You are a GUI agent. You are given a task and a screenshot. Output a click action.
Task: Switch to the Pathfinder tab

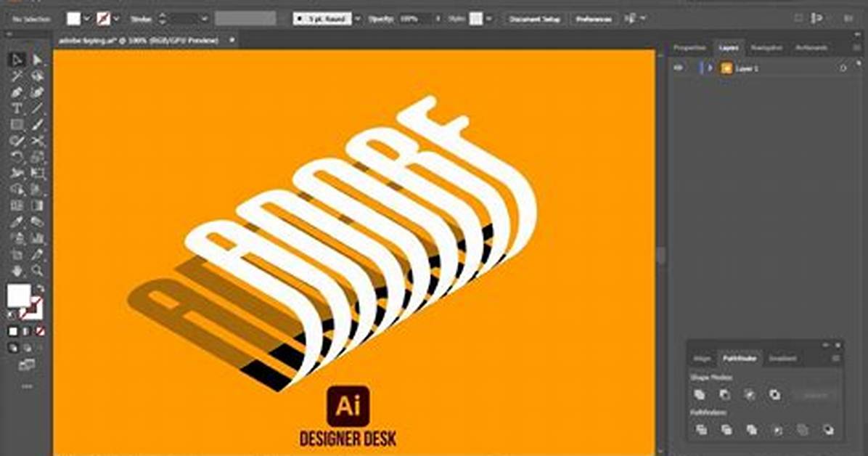740,359
